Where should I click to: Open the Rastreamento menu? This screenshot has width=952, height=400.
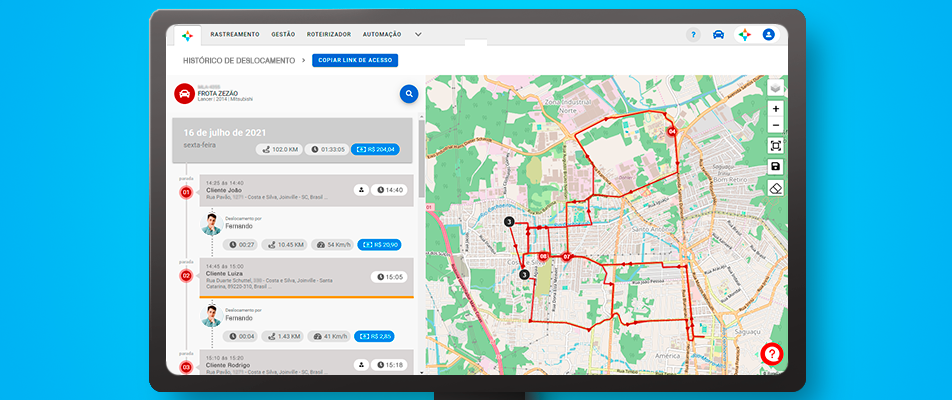point(235,35)
